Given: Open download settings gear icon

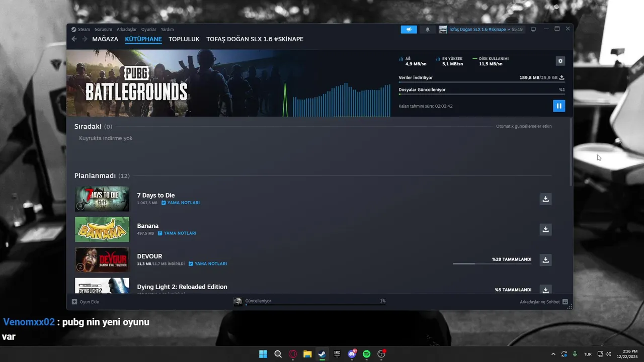Looking at the screenshot, I should 560,61.
